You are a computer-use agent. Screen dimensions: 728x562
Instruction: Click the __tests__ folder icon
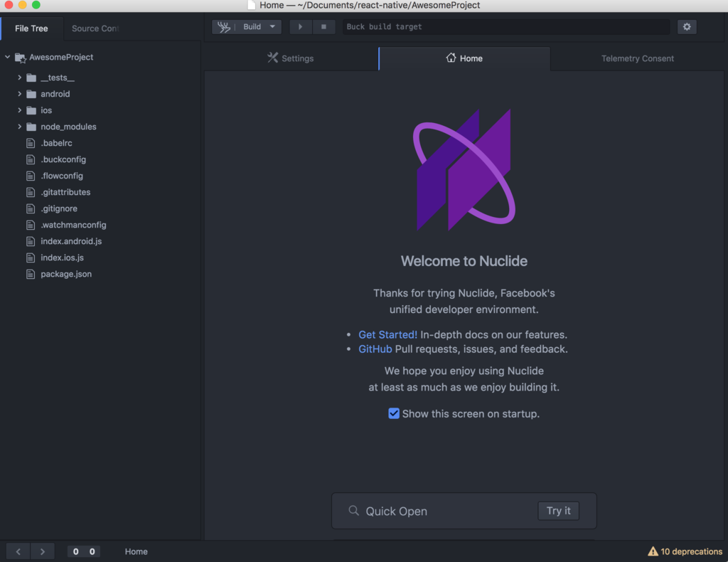31,78
